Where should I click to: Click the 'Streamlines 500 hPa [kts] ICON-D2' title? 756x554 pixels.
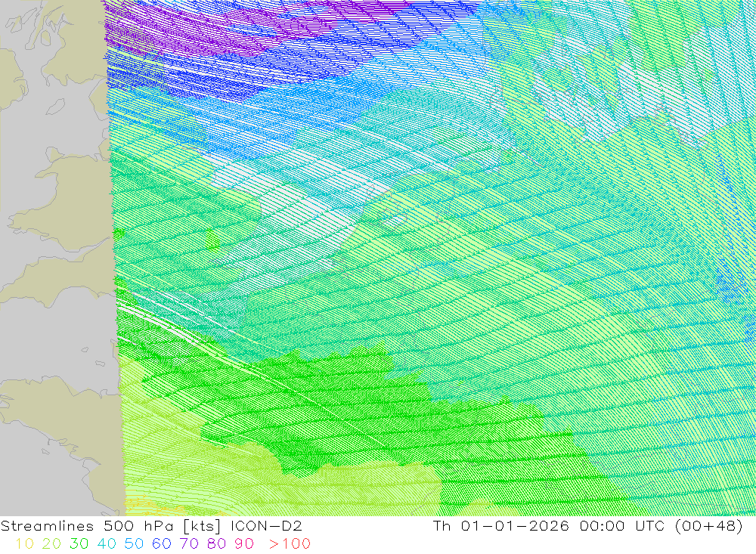click(151, 526)
